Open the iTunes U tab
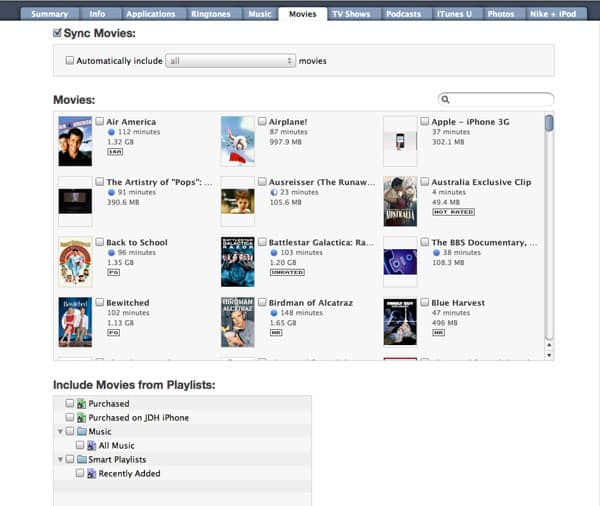This screenshot has height=506, width=600. click(x=454, y=14)
